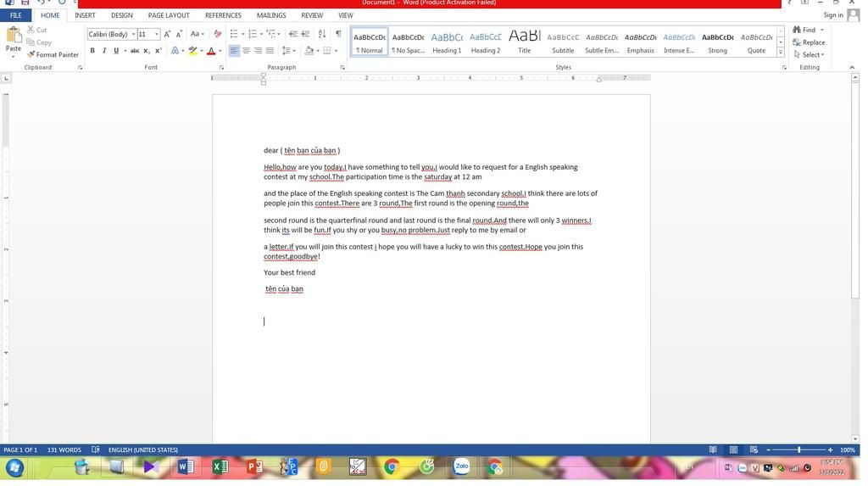The height and width of the screenshot is (486, 868).
Task: Decrease paragraph indent
Action: click(x=293, y=34)
